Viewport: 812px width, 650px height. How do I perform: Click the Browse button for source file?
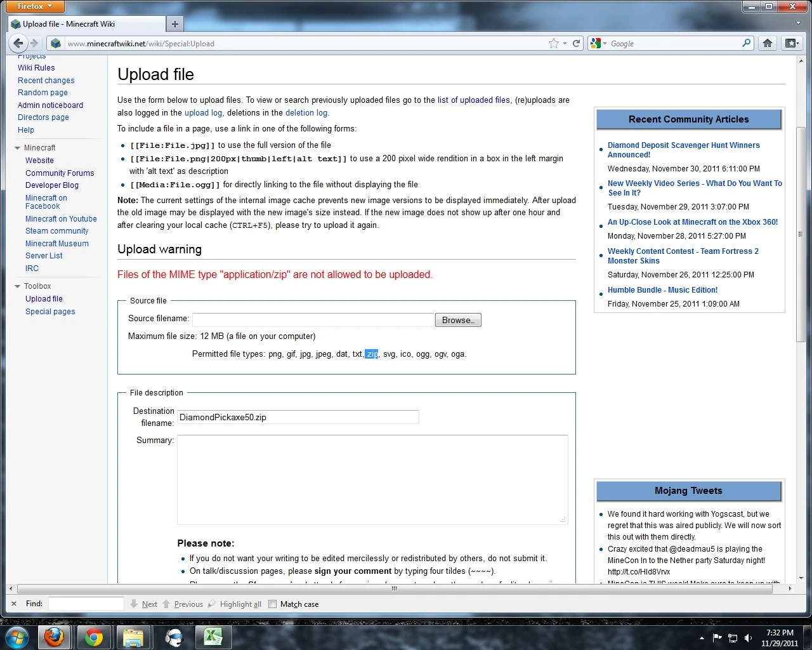458,320
